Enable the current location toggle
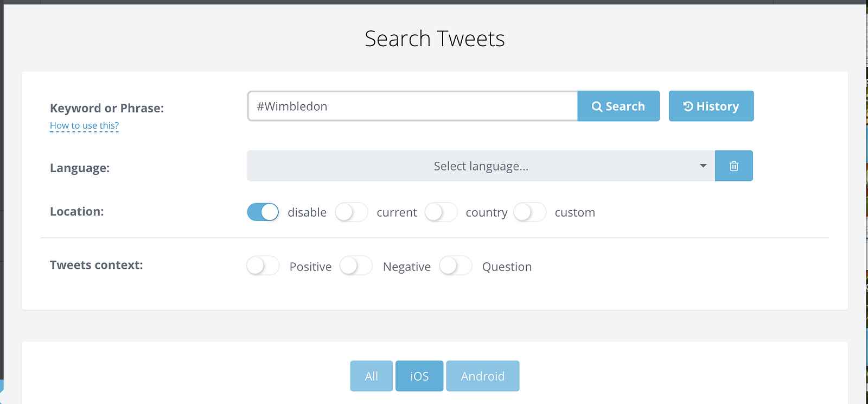 coord(352,212)
